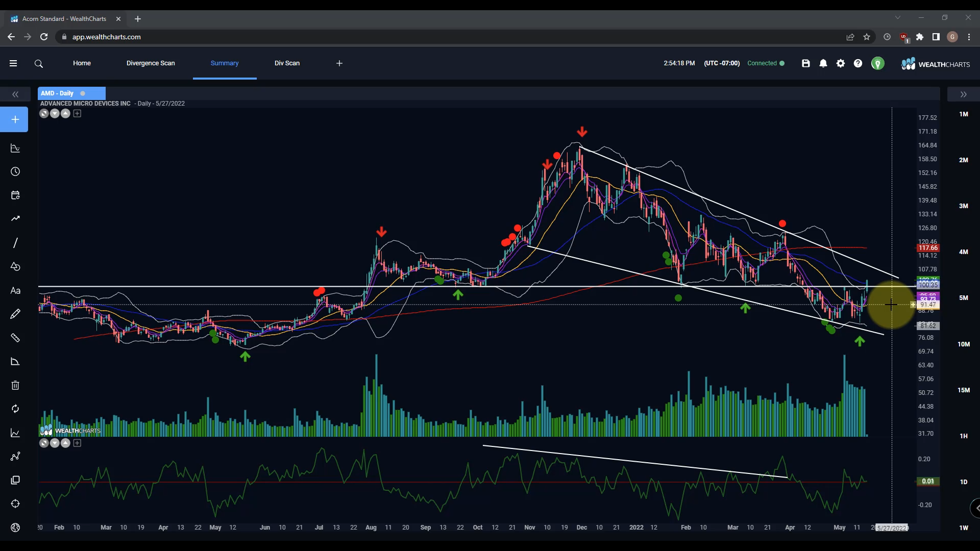Open the settings gear in app header

click(x=841, y=63)
